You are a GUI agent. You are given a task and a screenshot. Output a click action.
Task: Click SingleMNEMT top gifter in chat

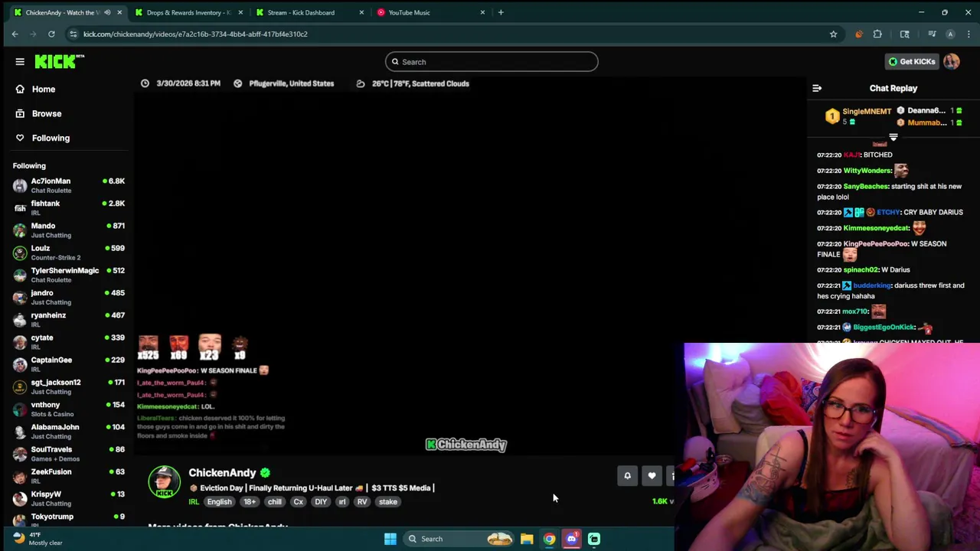coord(867,112)
